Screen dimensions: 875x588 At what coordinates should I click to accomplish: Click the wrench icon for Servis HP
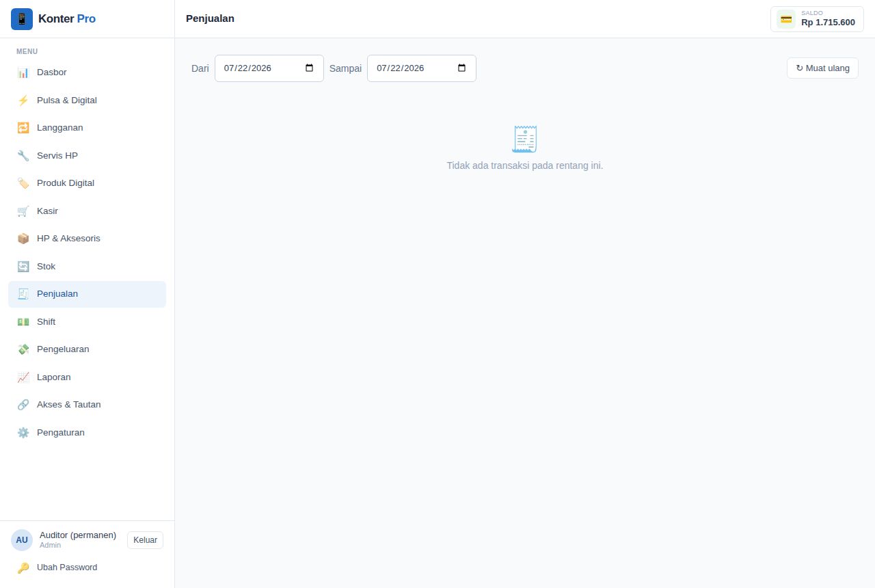(x=23, y=156)
